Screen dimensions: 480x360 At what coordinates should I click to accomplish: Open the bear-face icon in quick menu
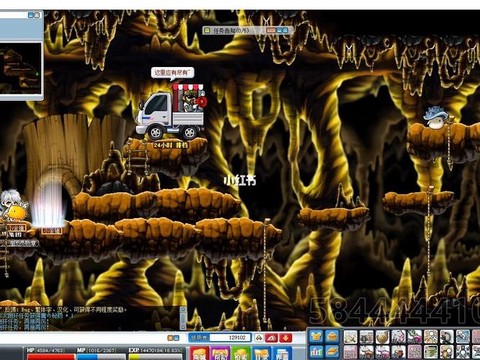(x=316, y=337)
